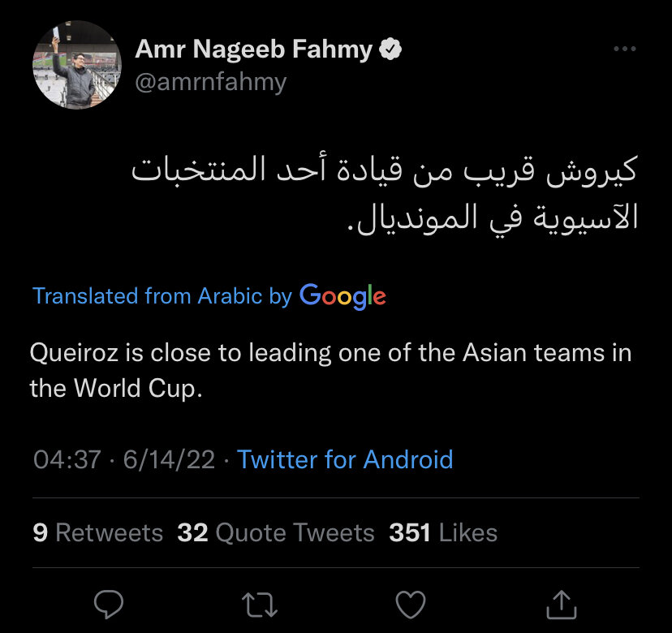The image size is (672, 633).
Task: Open Amr Nageeb Fahmy's profile picture
Action: pyautogui.click(x=71, y=65)
